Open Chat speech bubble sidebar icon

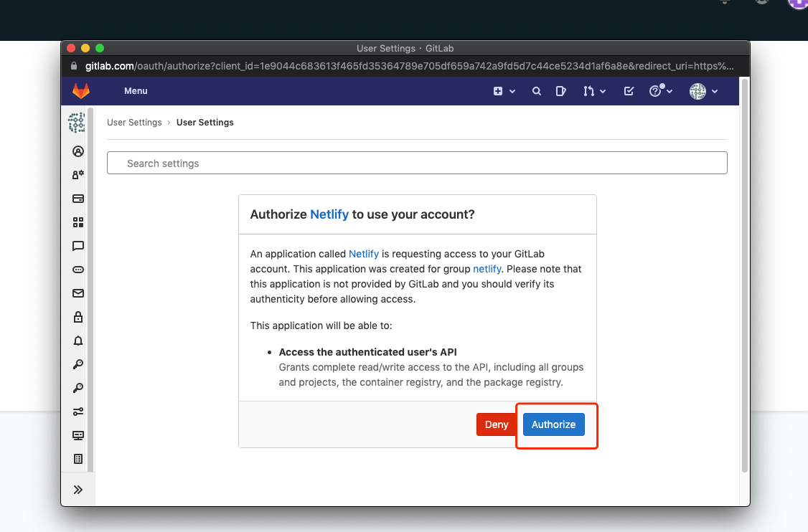click(77, 246)
